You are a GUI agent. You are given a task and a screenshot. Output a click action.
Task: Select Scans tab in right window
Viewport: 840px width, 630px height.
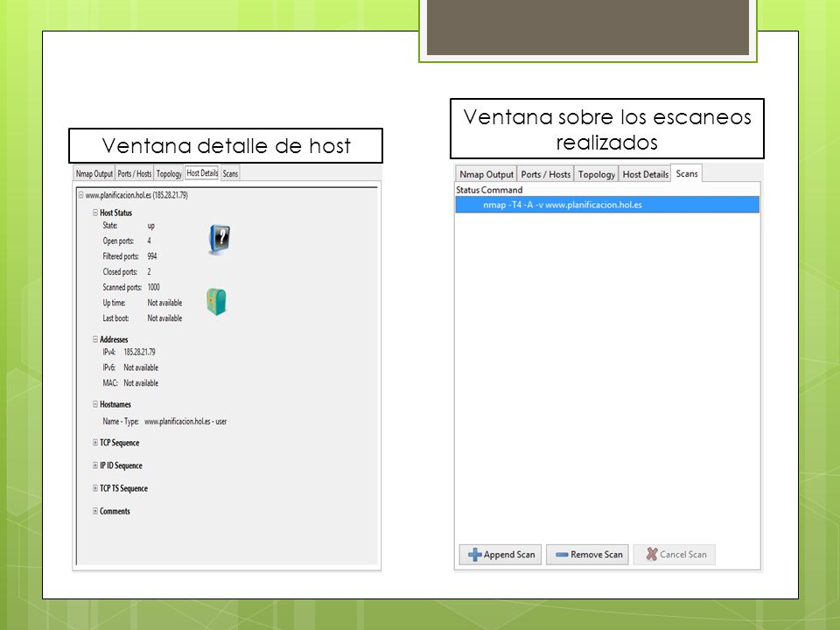click(687, 173)
